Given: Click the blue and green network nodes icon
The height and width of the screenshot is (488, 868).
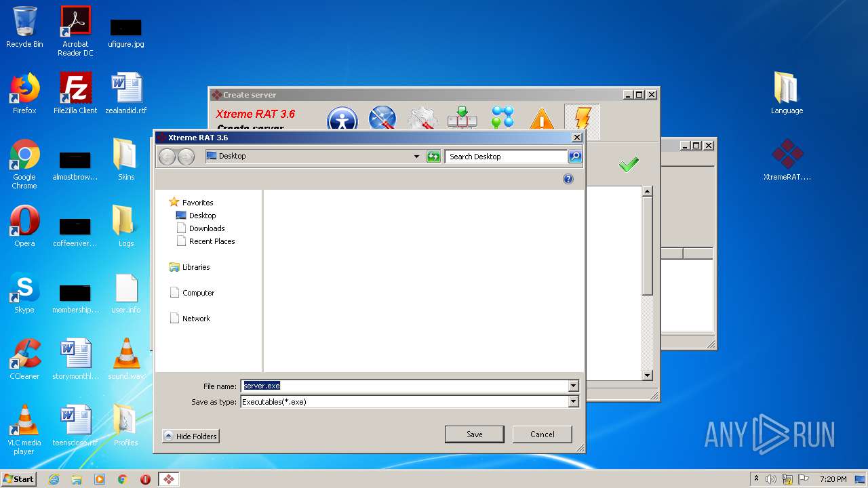Looking at the screenshot, I should [x=502, y=118].
